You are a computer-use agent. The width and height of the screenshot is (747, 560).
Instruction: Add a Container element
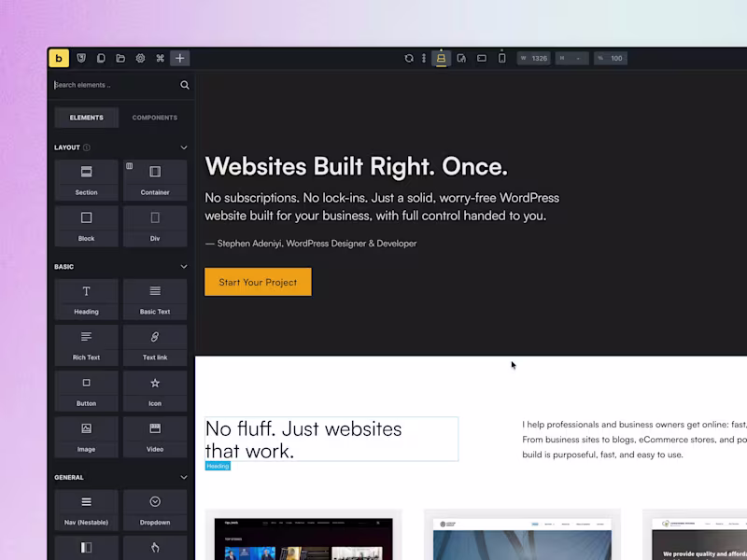[x=155, y=180]
